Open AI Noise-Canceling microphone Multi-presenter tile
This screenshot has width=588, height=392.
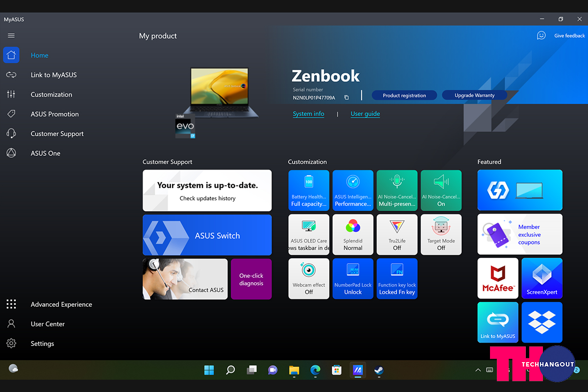397,190
